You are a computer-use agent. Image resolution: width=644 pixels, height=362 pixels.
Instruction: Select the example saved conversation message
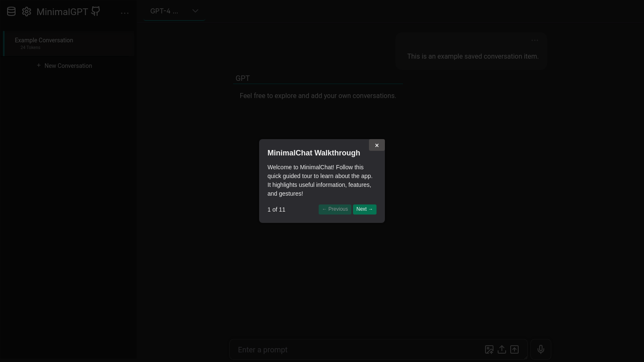point(473,56)
